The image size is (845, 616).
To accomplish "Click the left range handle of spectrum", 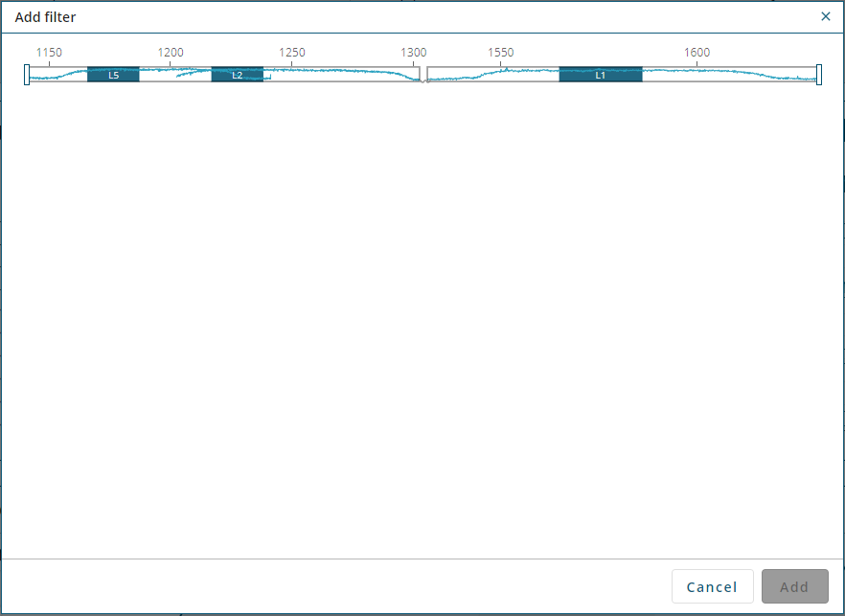I will pyautogui.click(x=27, y=75).
